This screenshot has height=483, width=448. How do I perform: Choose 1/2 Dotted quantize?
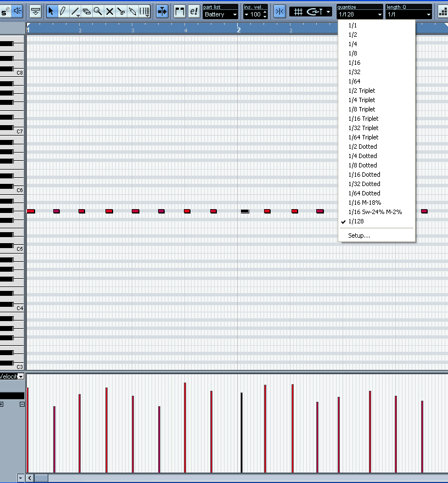pos(377,147)
